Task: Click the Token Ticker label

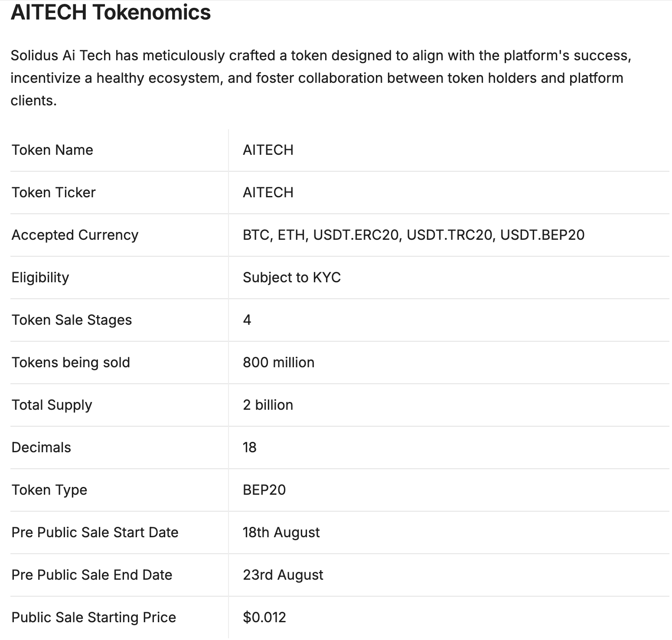Action: coord(53,193)
